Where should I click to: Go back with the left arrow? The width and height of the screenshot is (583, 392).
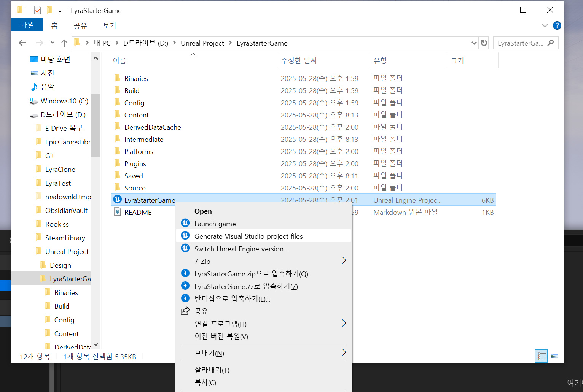click(x=22, y=43)
